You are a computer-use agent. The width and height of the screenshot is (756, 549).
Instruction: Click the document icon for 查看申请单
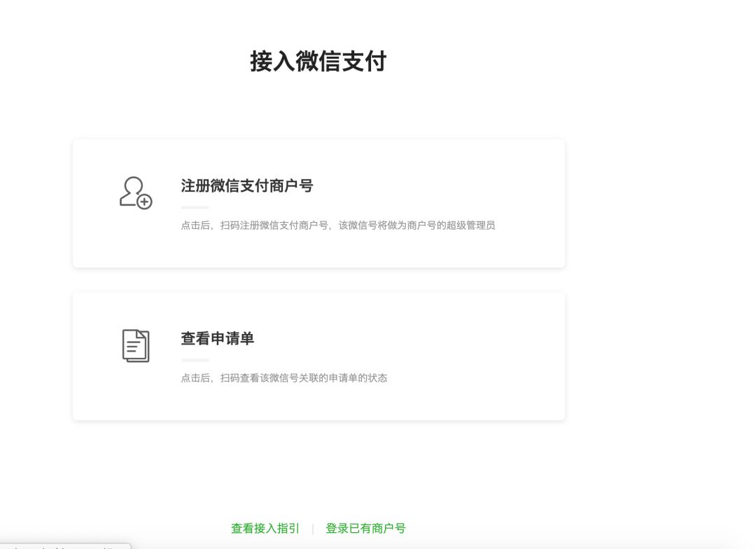tap(136, 345)
